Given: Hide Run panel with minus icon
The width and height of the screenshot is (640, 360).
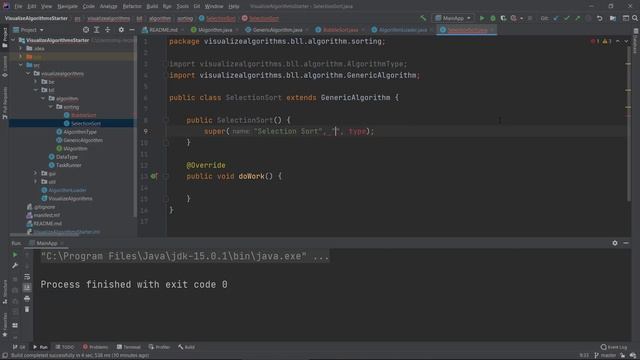Looking at the screenshot, I should pyautogui.click(x=626, y=243).
